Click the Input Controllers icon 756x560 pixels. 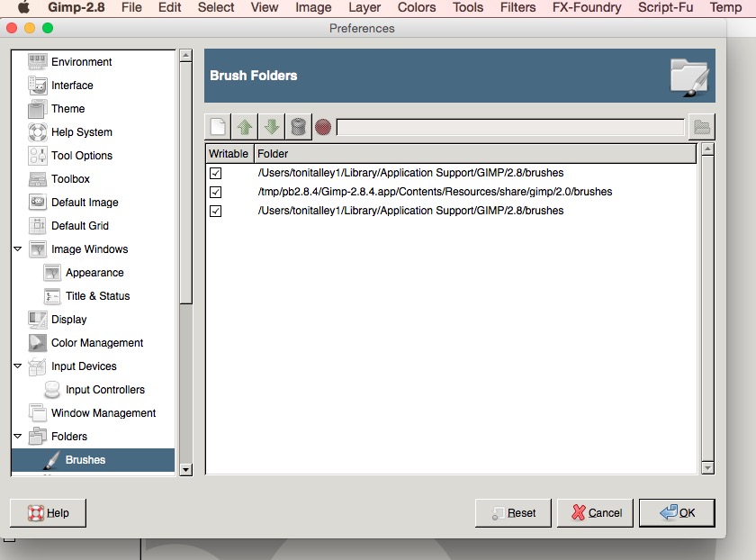[x=52, y=390]
